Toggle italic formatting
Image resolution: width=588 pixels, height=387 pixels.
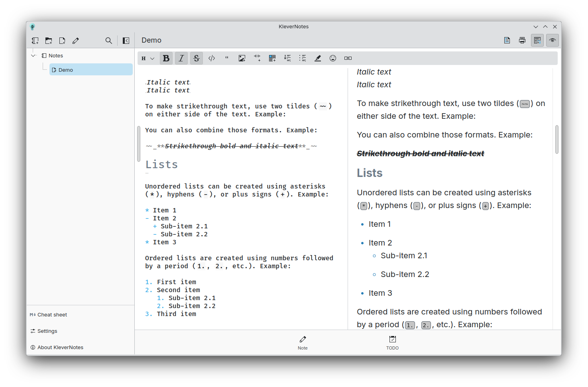(x=181, y=58)
